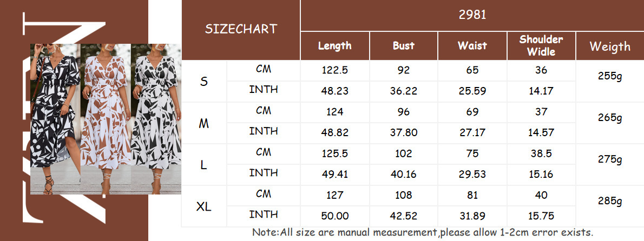Click the SIZECHART header cell
The image size is (644, 241).
[241, 30]
